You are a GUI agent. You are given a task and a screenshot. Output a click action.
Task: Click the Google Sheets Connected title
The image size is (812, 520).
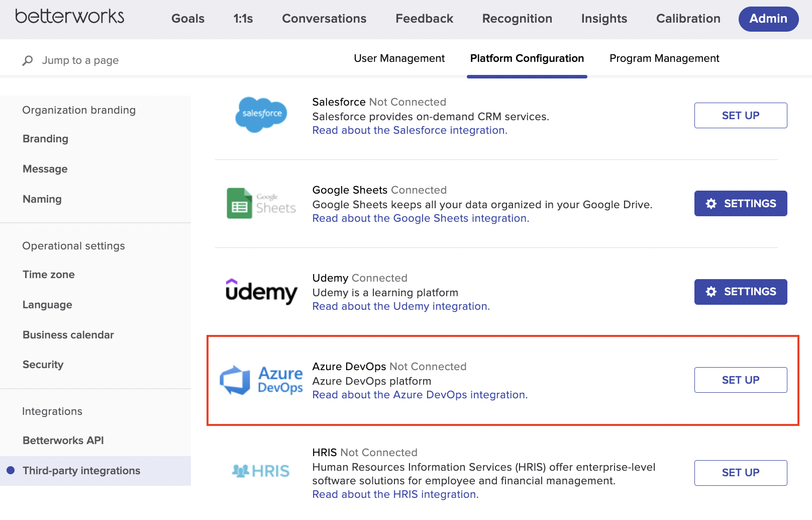(379, 190)
